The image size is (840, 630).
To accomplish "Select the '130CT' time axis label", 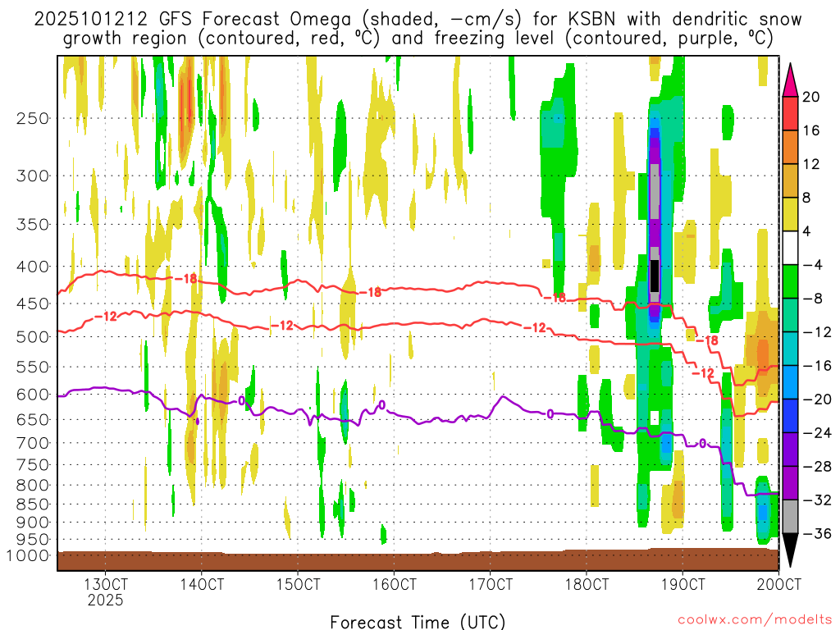I will [x=106, y=583].
